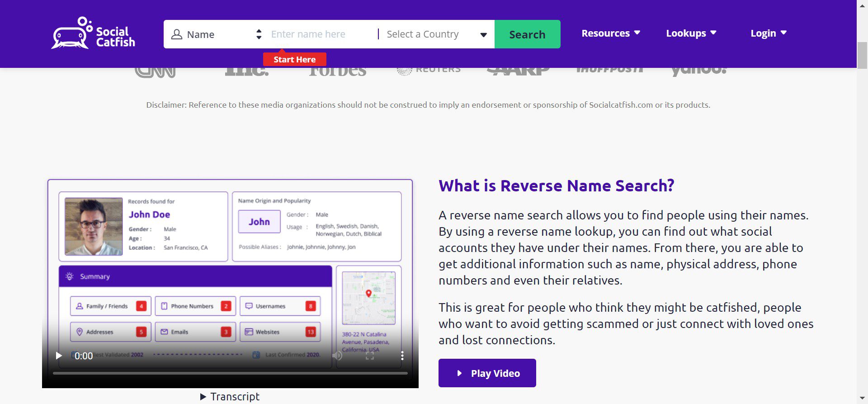This screenshot has width=868, height=404.
Task: Enter fullscreen mode on the video
Action: coord(370,356)
